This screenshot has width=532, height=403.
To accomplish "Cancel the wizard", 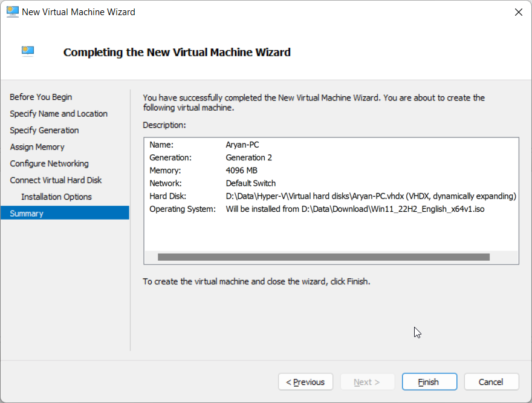I will 491,382.
